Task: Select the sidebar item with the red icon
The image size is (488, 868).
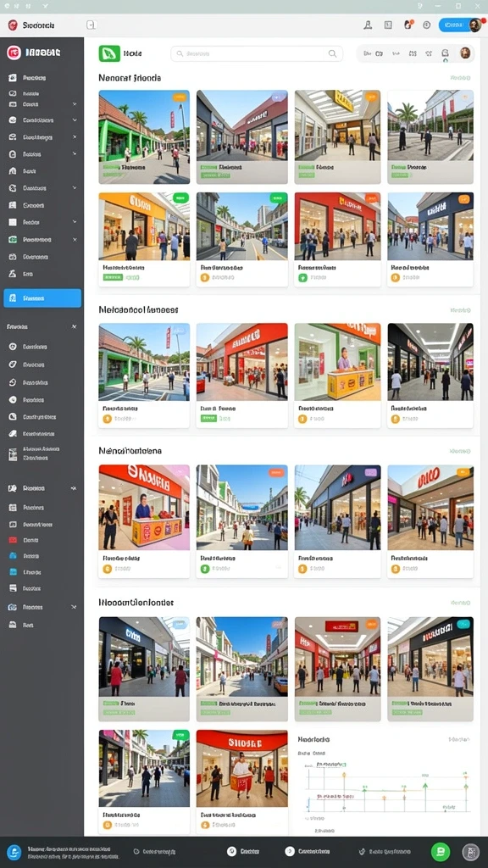Action: (42, 540)
